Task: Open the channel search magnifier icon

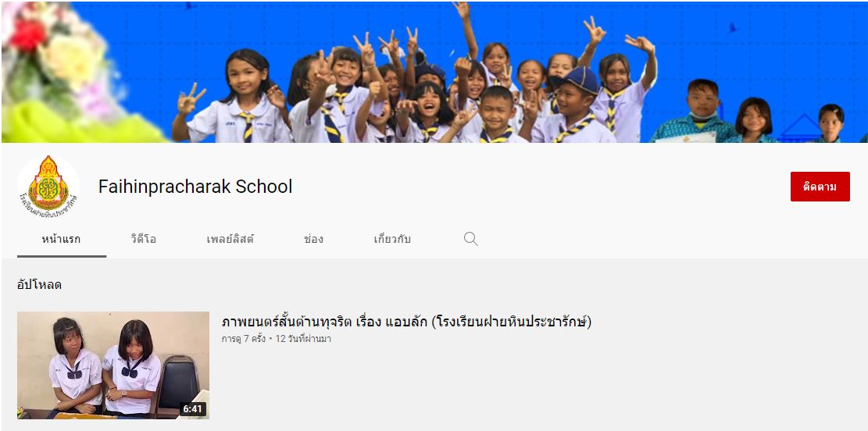Action: [470, 239]
